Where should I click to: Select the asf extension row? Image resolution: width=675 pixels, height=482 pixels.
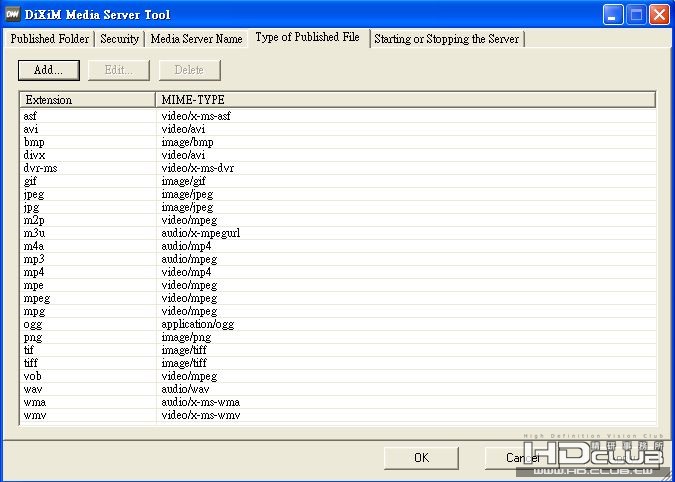coord(338,116)
